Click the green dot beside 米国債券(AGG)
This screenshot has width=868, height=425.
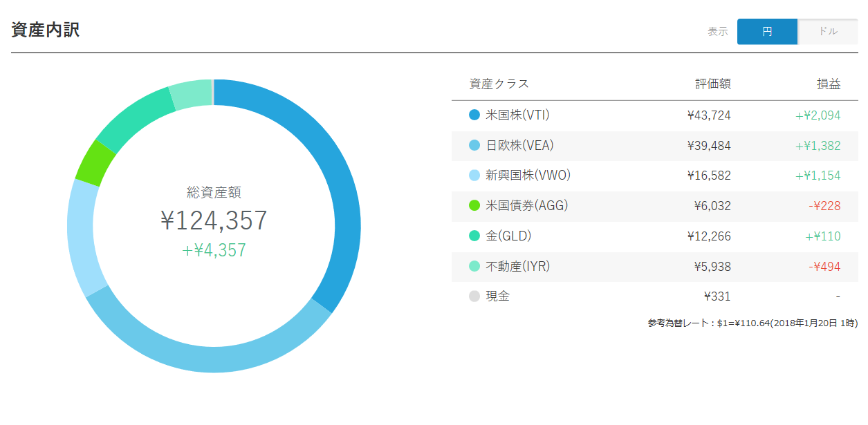474,206
